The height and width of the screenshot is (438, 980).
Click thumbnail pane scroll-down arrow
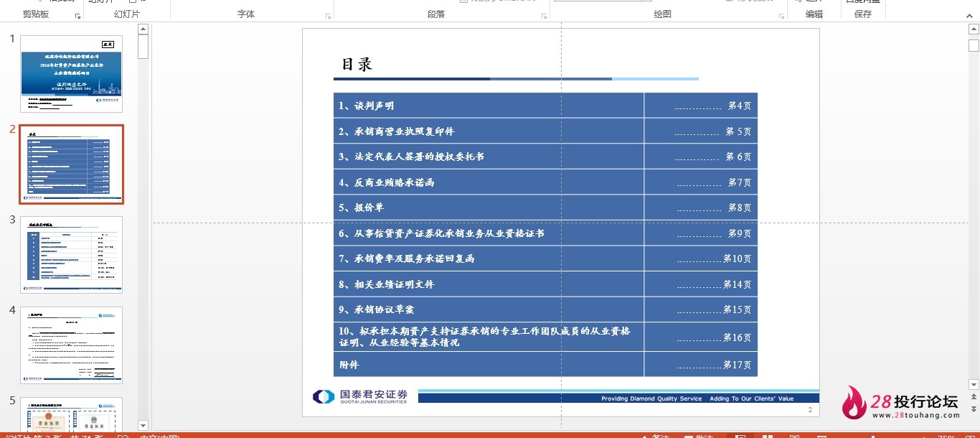[143, 425]
